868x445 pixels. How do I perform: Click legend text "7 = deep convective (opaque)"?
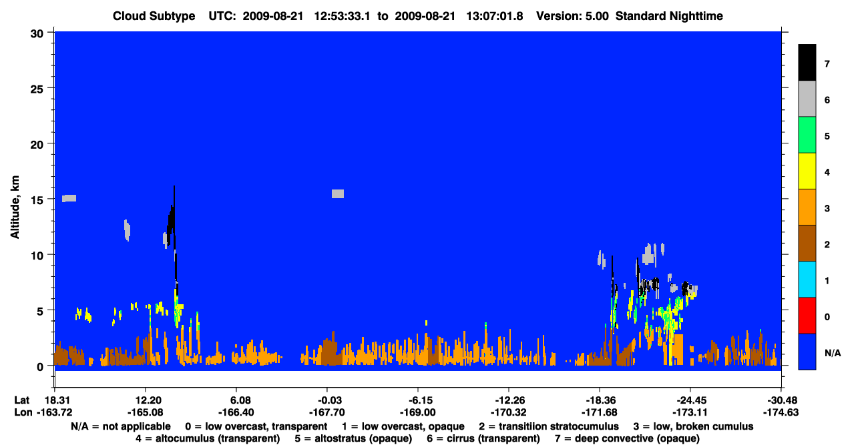tap(627, 438)
